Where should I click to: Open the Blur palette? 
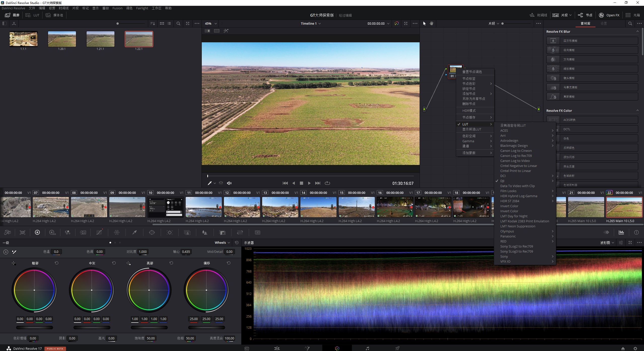click(205, 232)
